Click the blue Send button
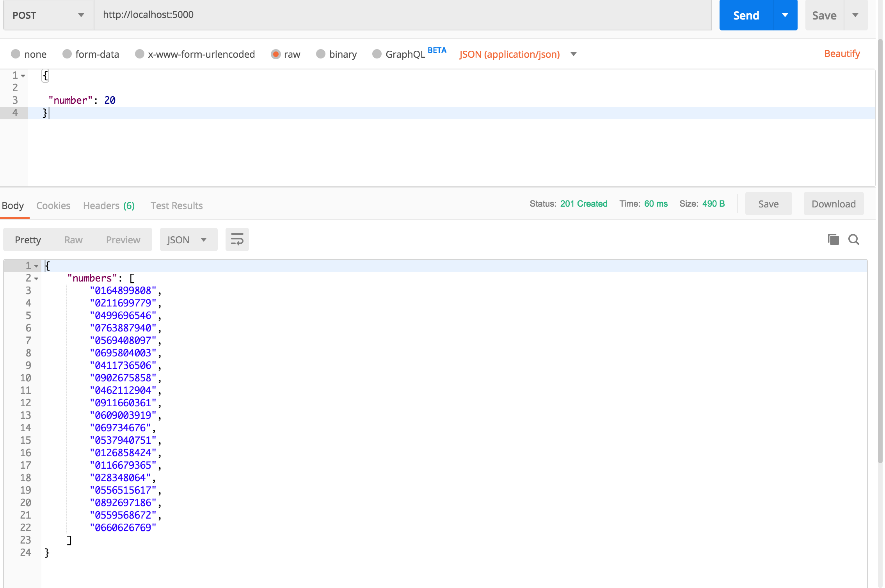 [746, 15]
